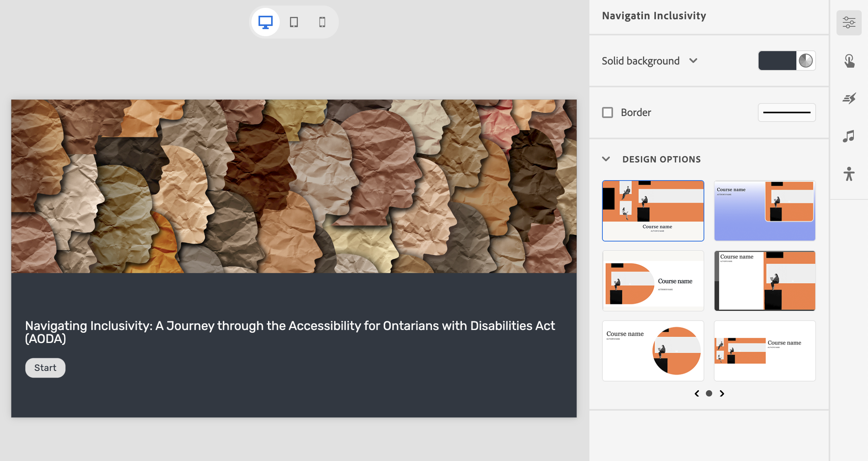Select circular image design option thumbnail
The width and height of the screenshot is (868, 461).
[x=653, y=350]
